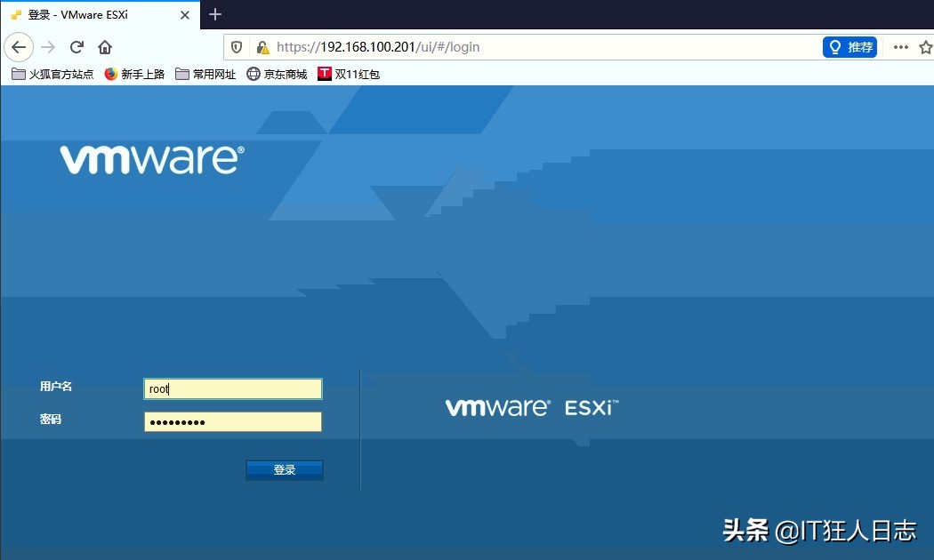
Task: Open the tracking protection shield icon
Action: 236,47
